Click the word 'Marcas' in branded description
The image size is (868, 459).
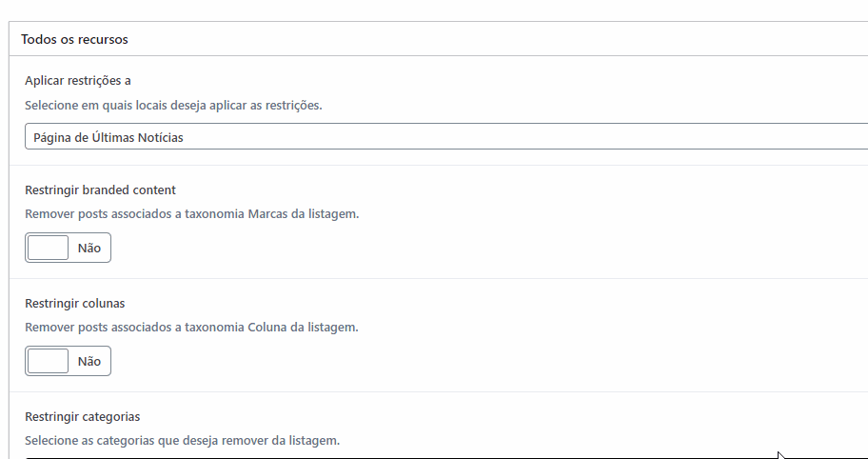268,213
